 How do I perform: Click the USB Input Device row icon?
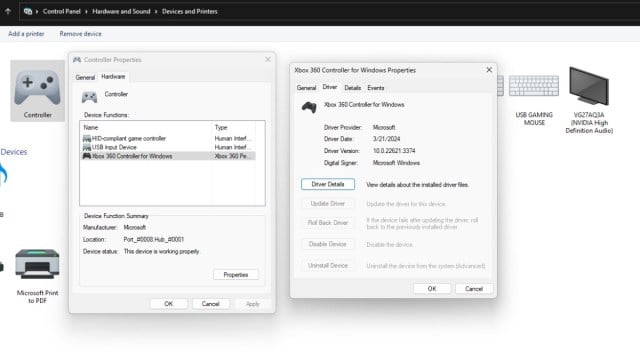[87, 147]
